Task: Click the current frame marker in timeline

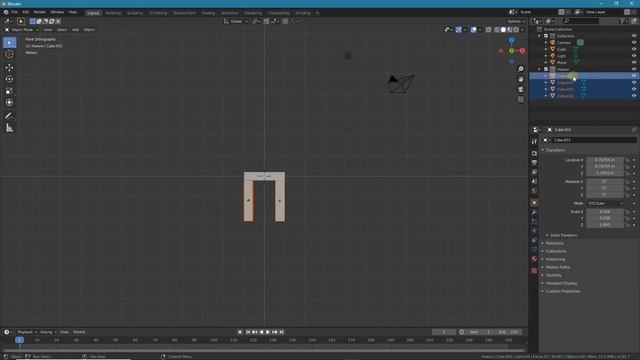Action: (19, 340)
